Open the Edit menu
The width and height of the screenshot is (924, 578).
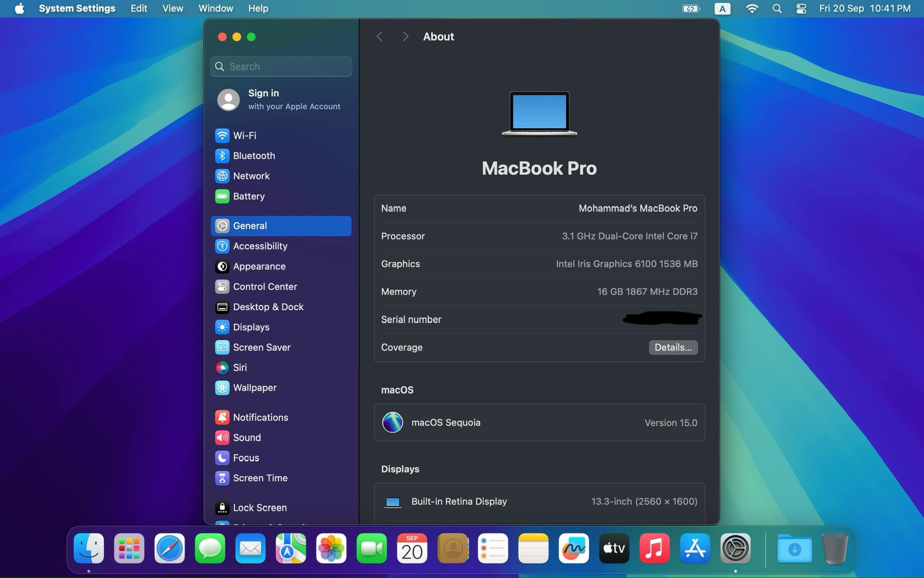[x=139, y=8]
